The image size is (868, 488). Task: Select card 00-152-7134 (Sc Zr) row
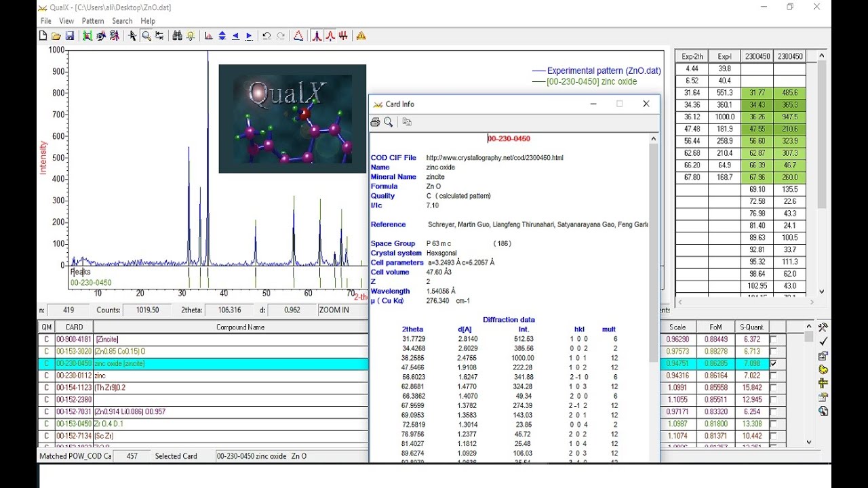(203, 436)
